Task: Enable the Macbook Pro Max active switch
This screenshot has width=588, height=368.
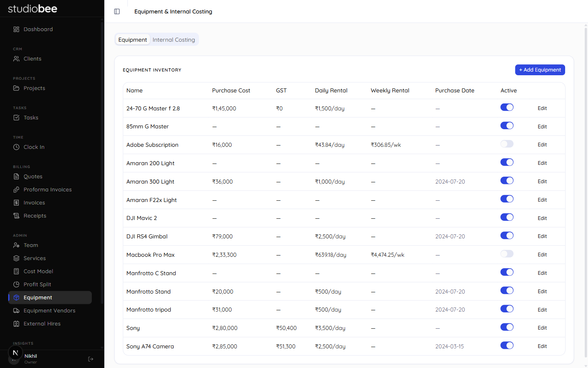Action: [x=507, y=254]
